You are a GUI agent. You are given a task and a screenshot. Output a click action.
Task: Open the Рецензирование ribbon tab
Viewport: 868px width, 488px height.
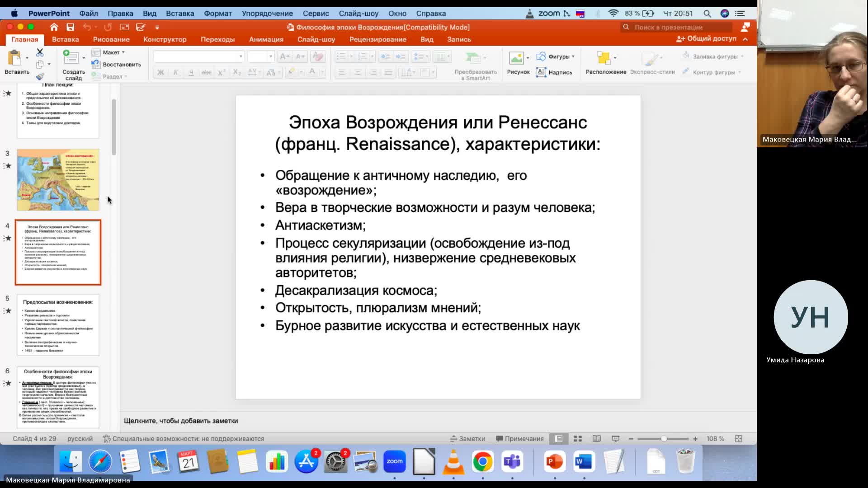click(377, 39)
